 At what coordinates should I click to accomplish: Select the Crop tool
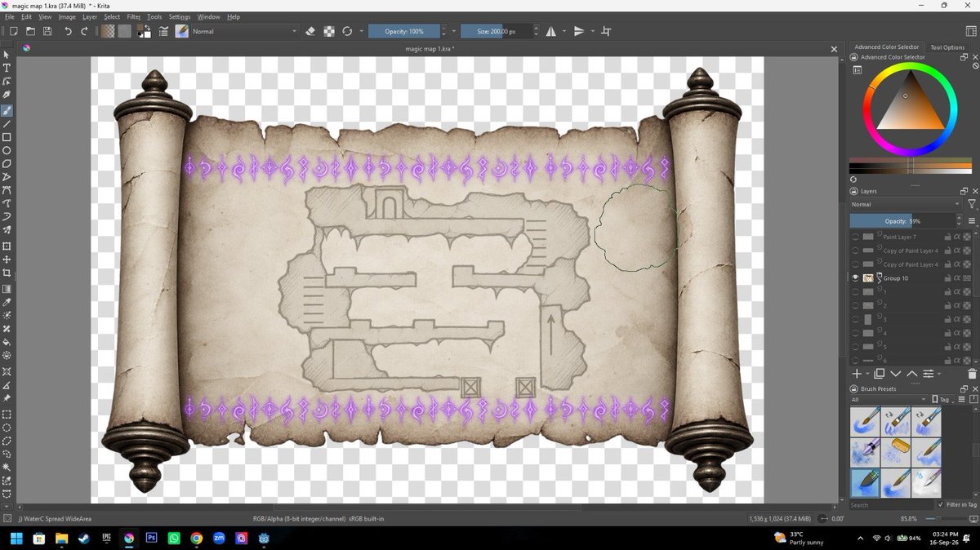pyautogui.click(x=7, y=273)
